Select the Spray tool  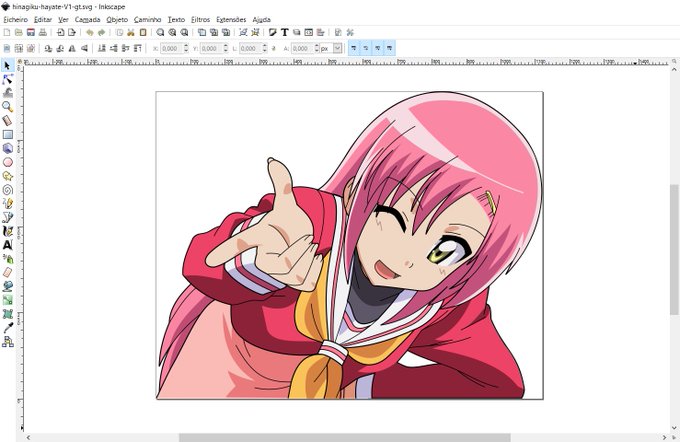click(x=7, y=259)
